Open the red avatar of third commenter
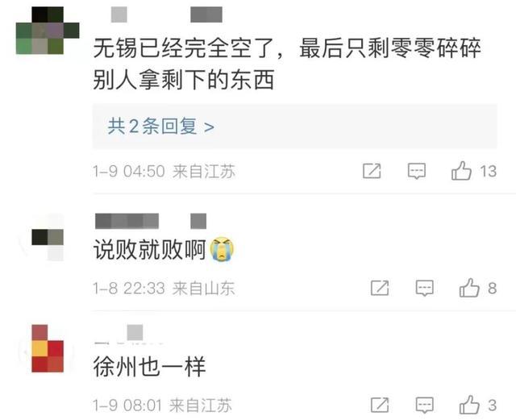Screen dimensions: 516x420 47,350
